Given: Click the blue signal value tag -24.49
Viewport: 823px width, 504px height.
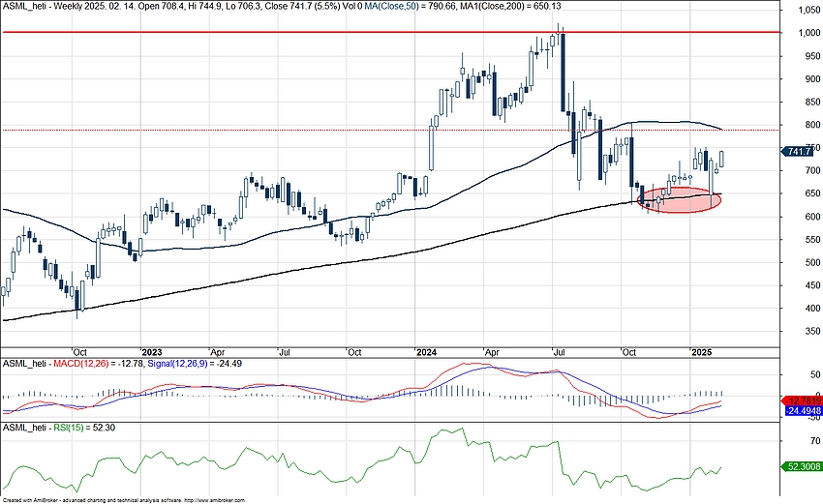Looking at the screenshot, I should (803, 410).
